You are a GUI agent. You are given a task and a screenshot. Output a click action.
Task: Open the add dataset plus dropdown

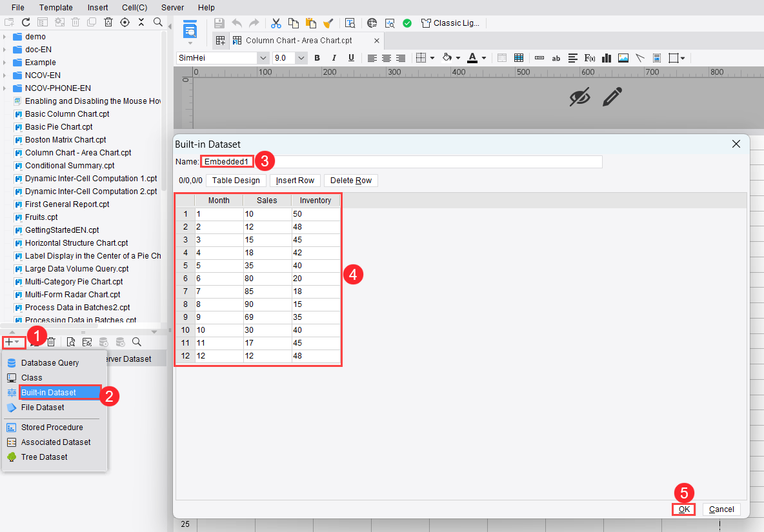[x=13, y=342]
